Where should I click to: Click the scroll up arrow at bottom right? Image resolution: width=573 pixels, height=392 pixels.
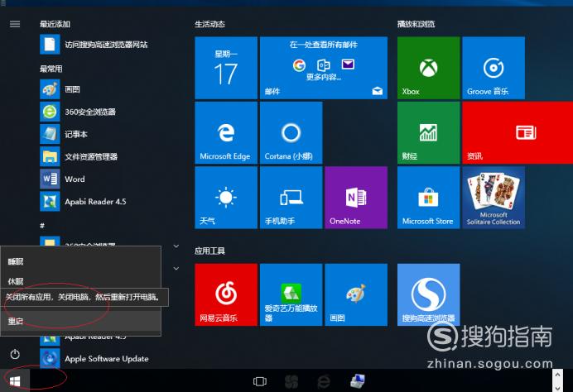tap(557, 375)
